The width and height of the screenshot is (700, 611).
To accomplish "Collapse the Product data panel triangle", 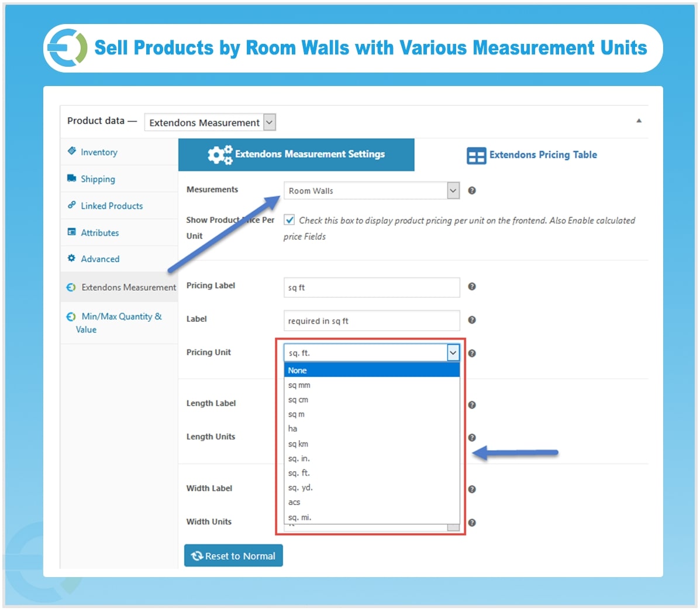I will pyautogui.click(x=639, y=121).
